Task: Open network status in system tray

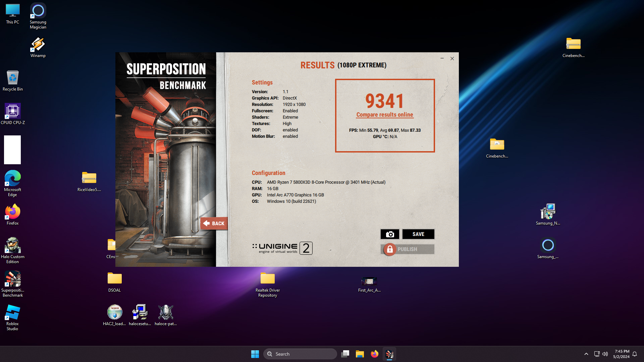Action: click(x=597, y=354)
